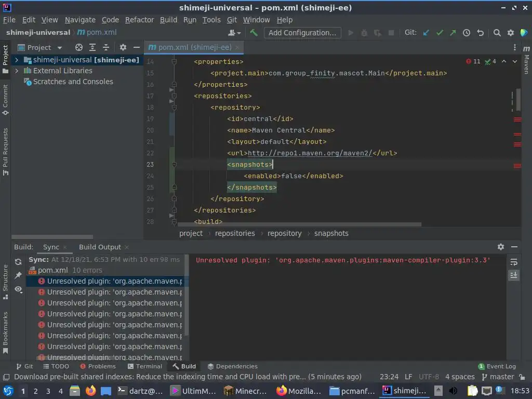The image size is (532, 399).
Task: Click the Git push arrow icon
Action: click(x=453, y=33)
